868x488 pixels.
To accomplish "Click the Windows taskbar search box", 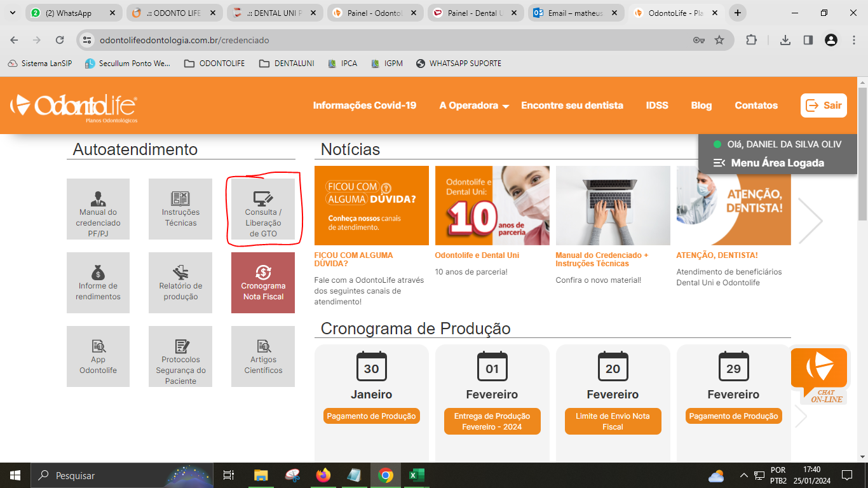I will coord(121,475).
